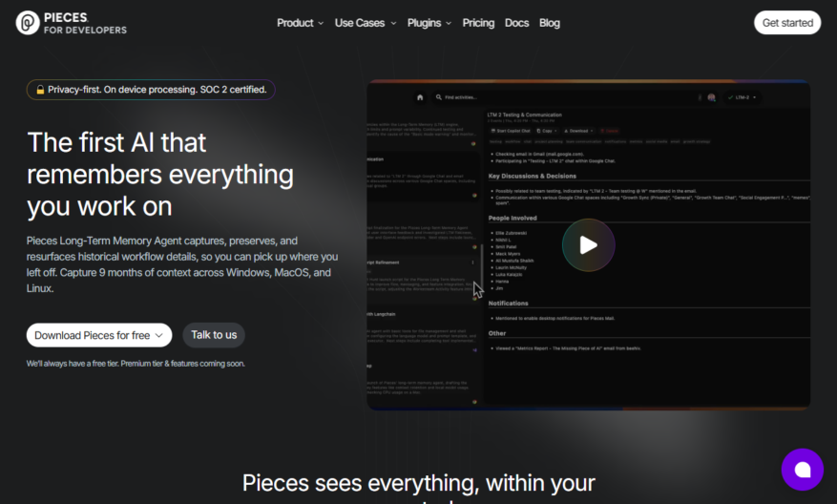837x504 pixels.
Task: Open the Copy dropdown in video preview
Action: pos(547,131)
